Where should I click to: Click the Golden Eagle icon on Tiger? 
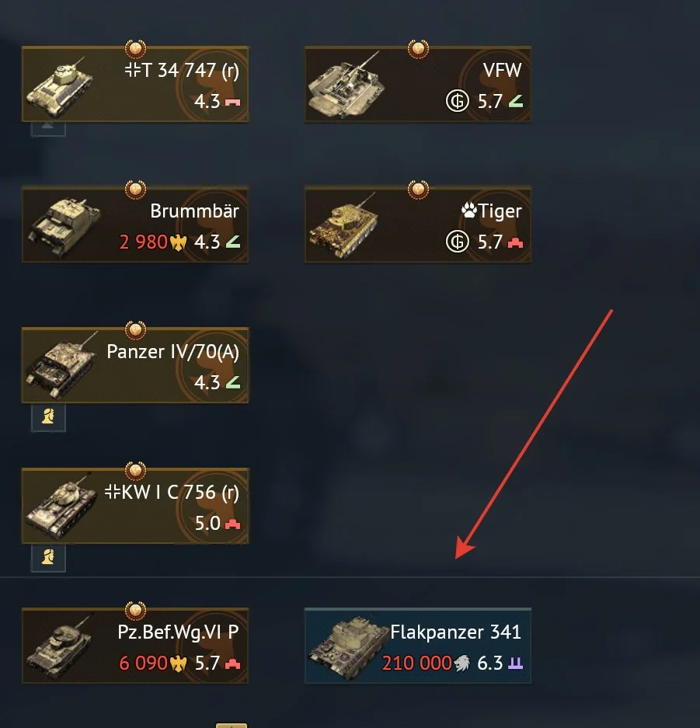pos(458,242)
